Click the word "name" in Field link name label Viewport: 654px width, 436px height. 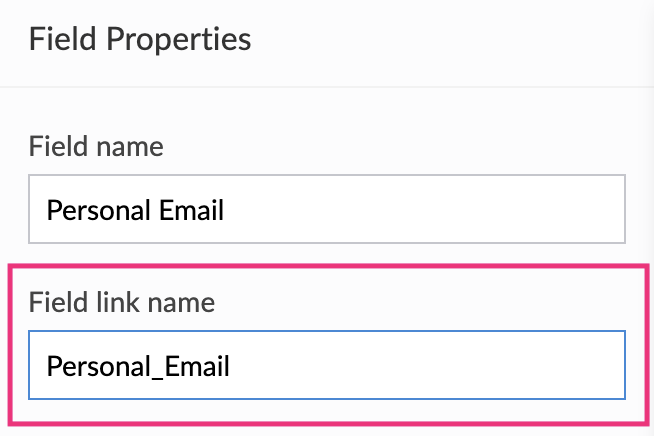pos(181,301)
